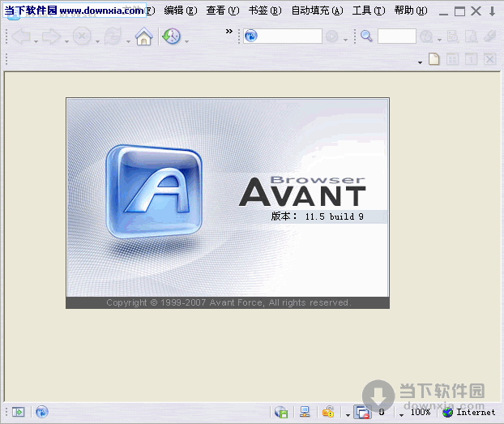Open the History clock dropdown arrow
Viewport: 504px width, 424px height.
point(186,42)
